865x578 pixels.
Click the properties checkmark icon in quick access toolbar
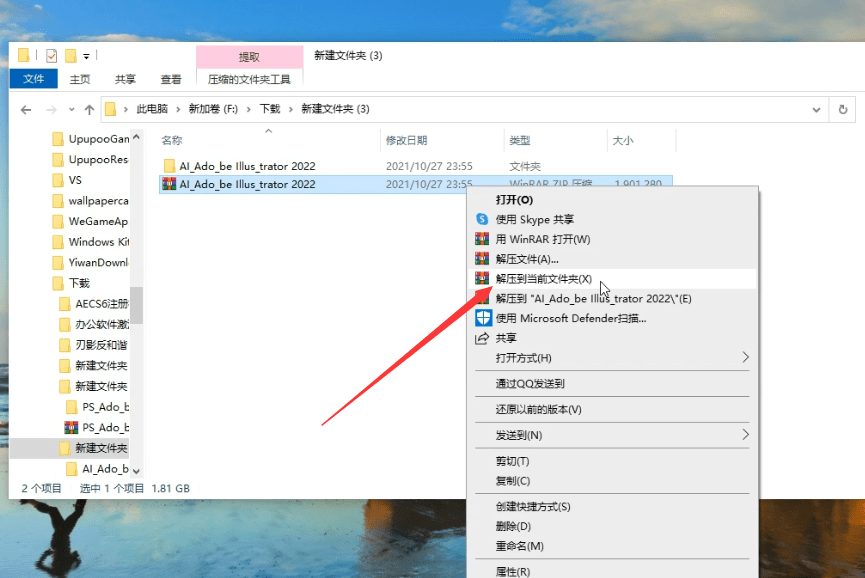click(52, 56)
